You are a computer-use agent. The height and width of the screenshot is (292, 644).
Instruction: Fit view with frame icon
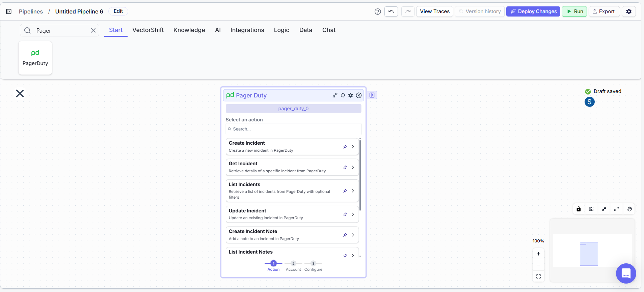(538, 276)
